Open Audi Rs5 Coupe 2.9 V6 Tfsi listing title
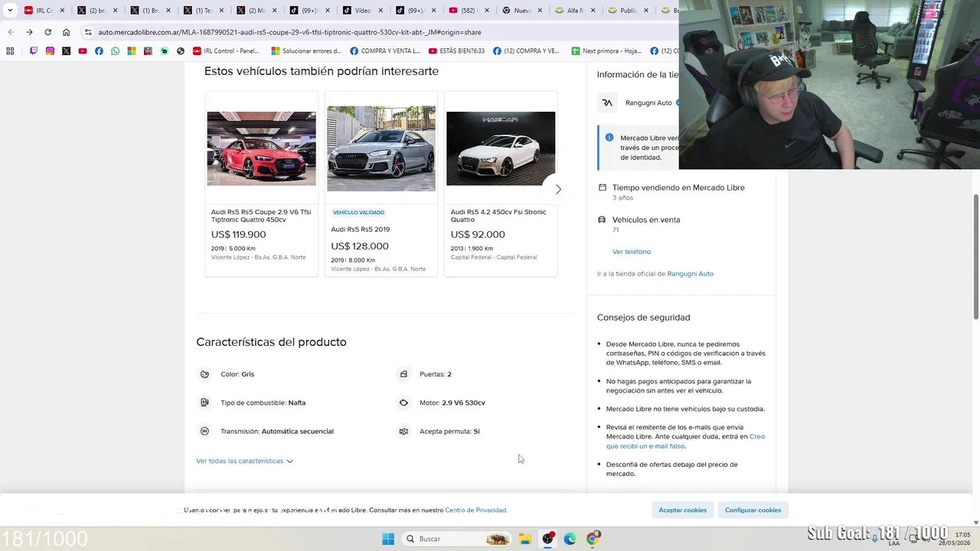 (261, 216)
